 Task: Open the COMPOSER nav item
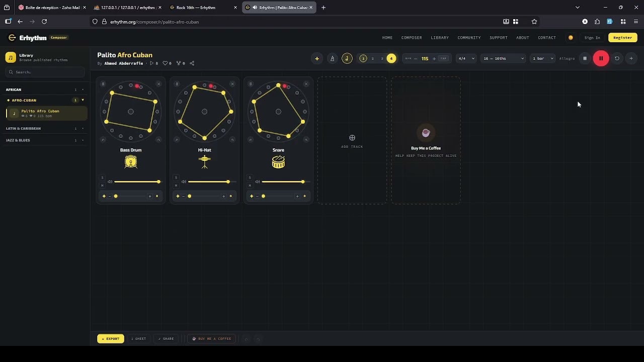pos(412,38)
